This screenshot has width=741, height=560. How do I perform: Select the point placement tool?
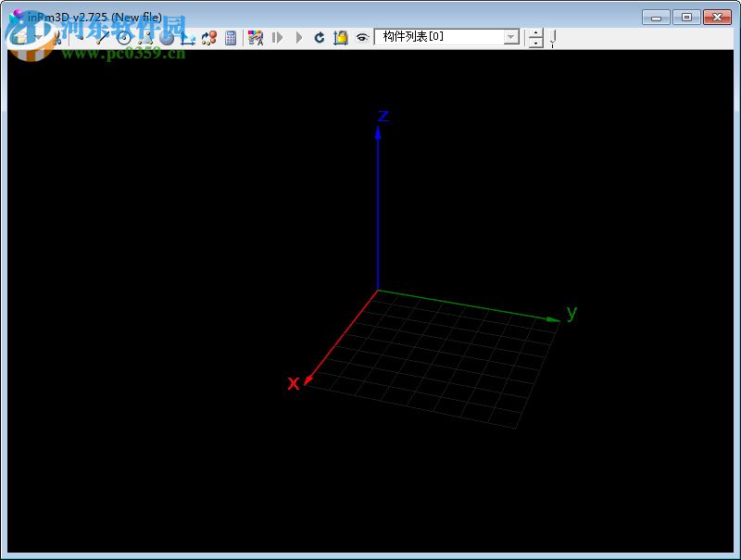[82, 39]
